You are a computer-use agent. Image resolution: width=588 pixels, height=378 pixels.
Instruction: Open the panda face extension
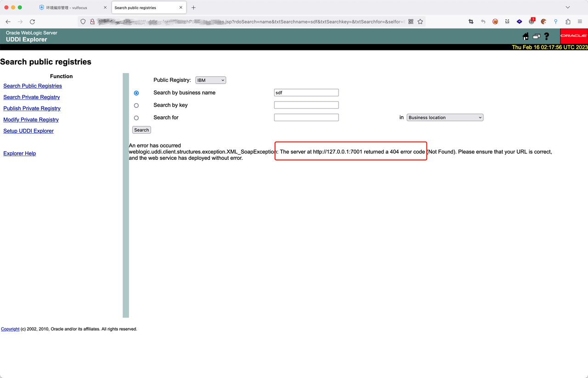[x=507, y=22]
